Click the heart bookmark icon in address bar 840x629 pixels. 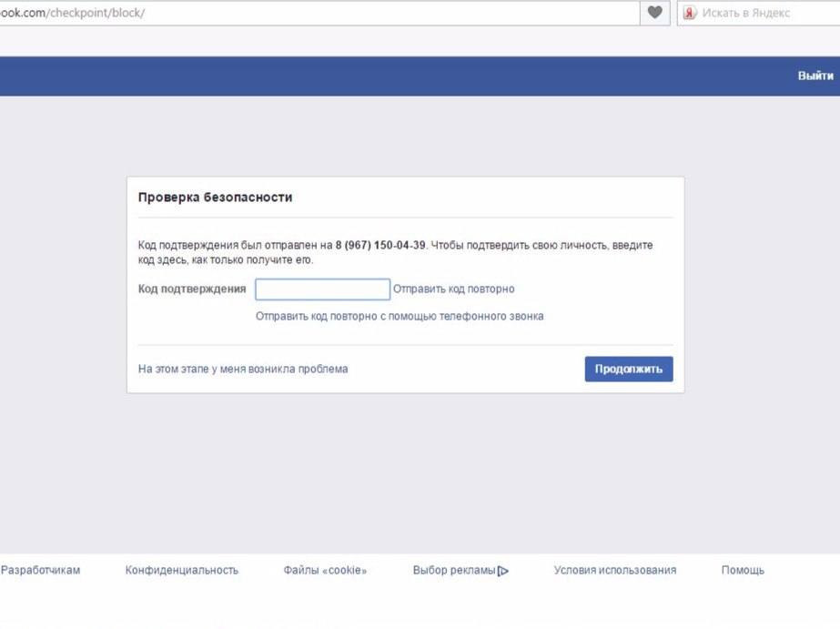coord(654,13)
